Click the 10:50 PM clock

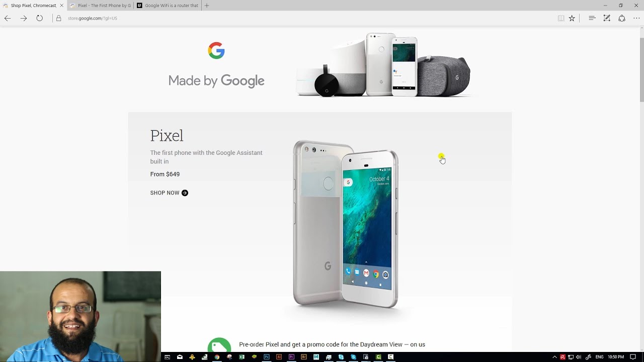616,357
